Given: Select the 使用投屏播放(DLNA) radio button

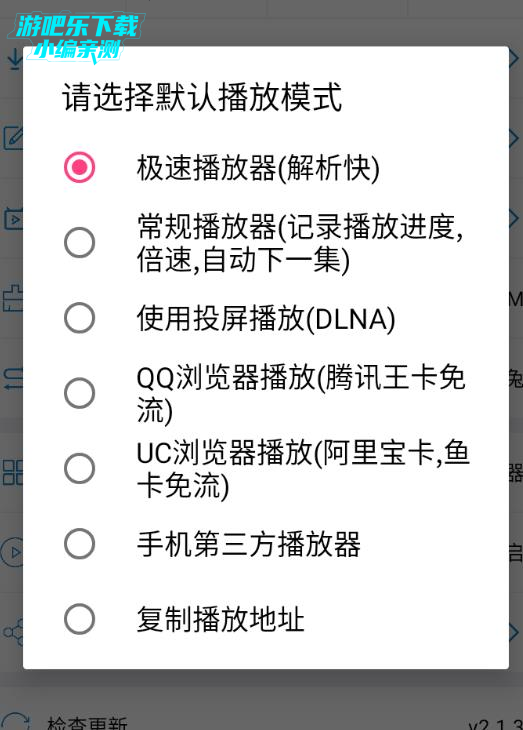Looking at the screenshot, I should (80, 318).
